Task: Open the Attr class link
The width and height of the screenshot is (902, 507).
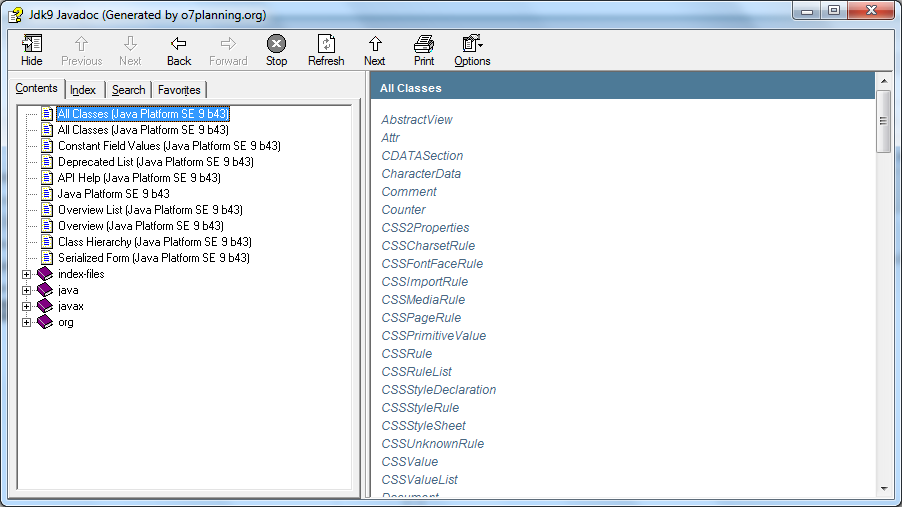Action: 390,138
